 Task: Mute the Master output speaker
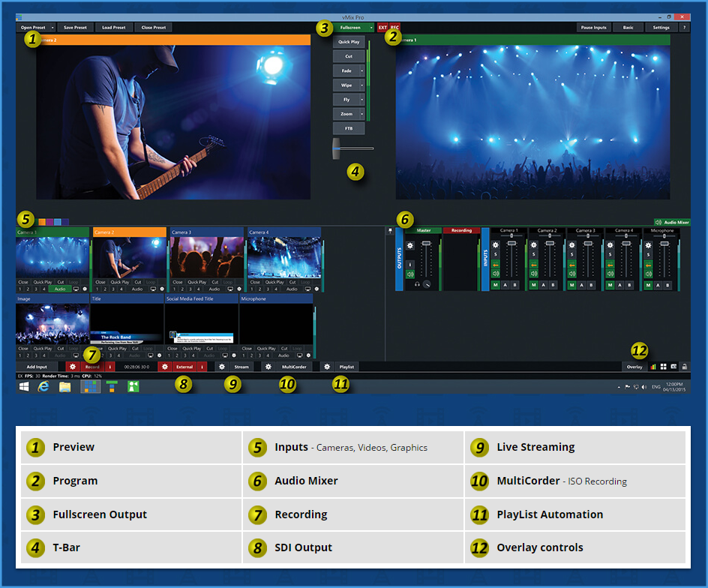410,274
